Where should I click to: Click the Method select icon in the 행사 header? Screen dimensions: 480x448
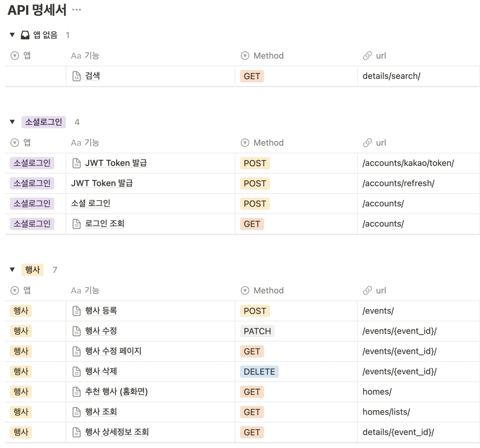point(245,291)
